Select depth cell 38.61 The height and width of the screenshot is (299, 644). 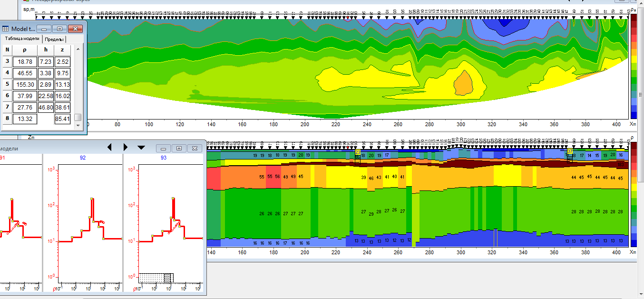tap(62, 108)
